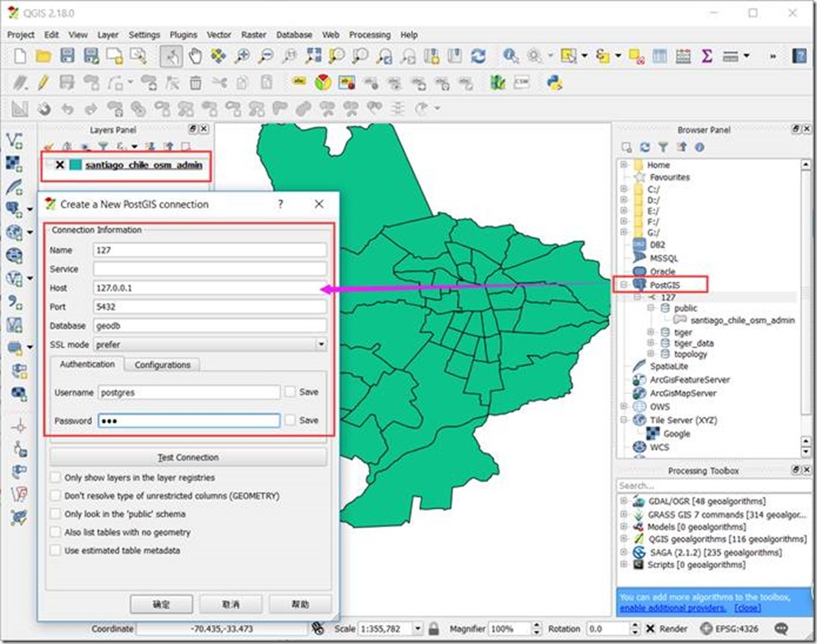Open the SSL mode dropdown

click(320, 345)
